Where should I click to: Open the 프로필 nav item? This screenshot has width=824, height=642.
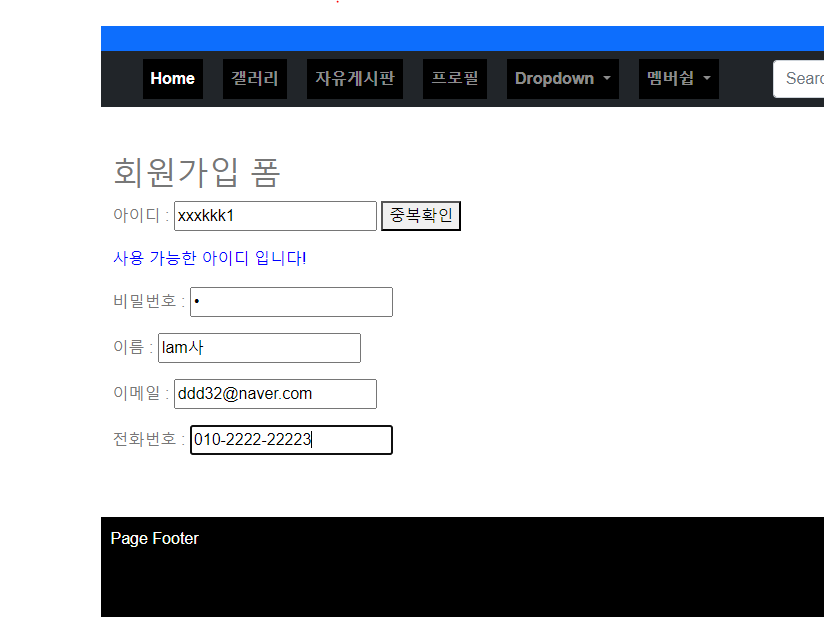(x=455, y=79)
